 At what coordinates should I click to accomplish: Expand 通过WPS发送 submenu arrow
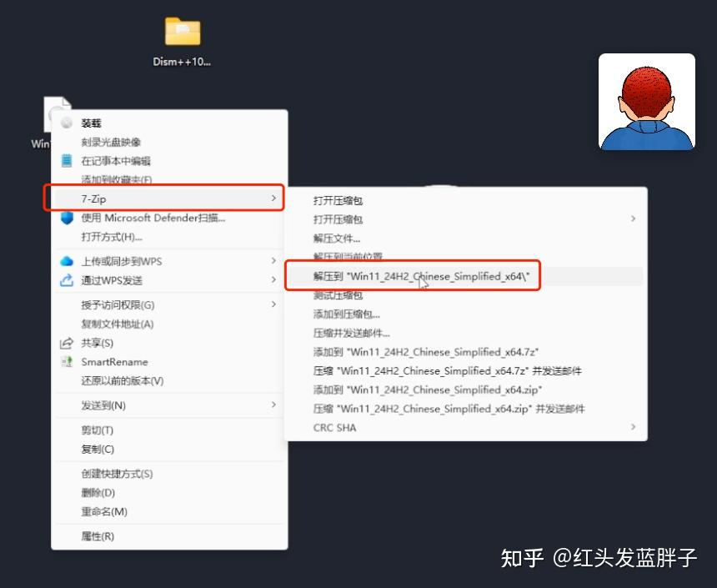[x=273, y=279]
